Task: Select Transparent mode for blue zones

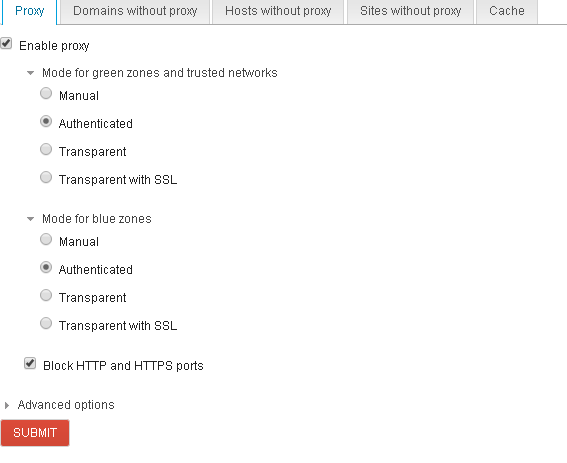Action: [46, 295]
